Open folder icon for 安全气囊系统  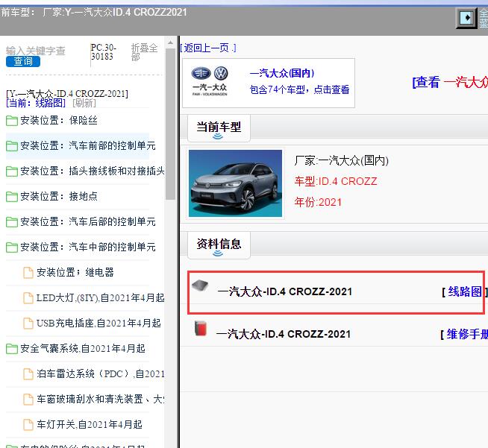(12, 349)
